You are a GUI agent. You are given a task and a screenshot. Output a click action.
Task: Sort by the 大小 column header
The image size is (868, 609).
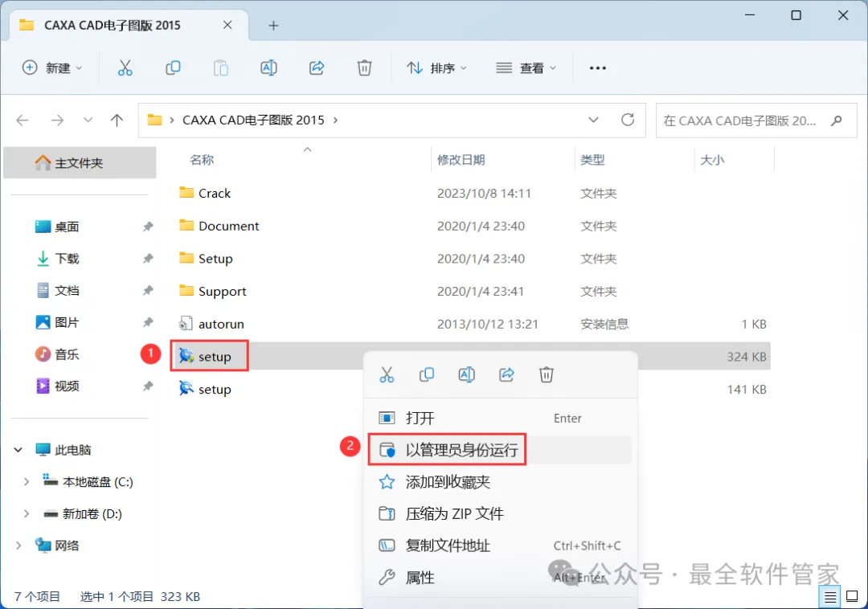(712, 160)
